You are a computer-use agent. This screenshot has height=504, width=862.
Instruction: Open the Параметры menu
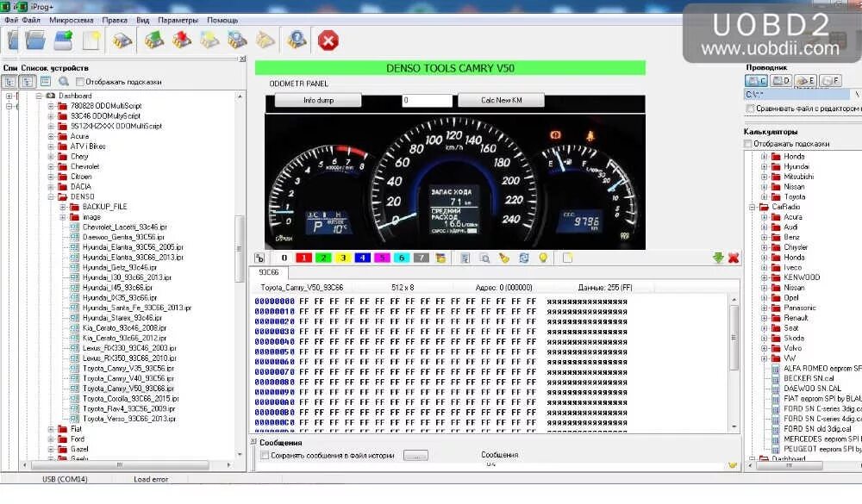point(178,20)
